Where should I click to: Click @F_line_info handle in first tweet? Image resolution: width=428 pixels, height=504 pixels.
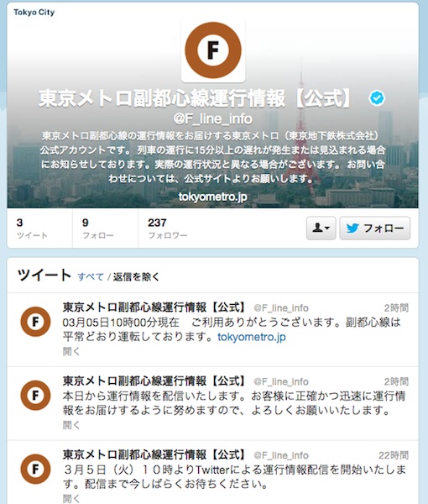pos(281,308)
